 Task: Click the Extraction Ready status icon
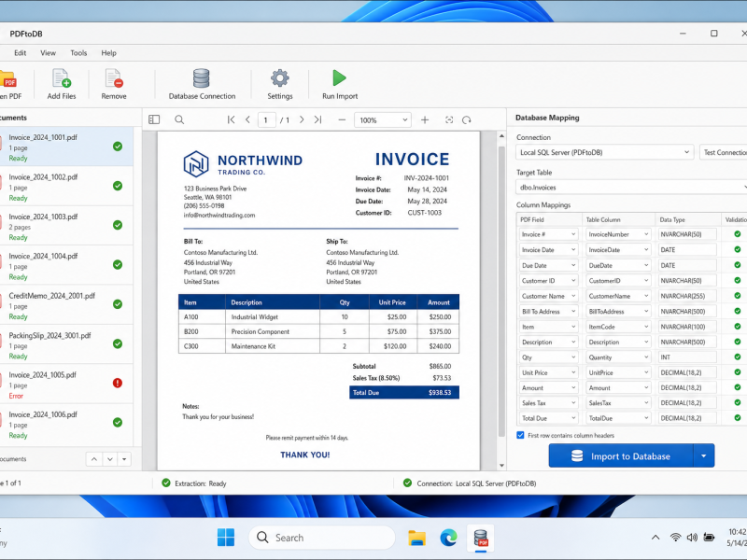click(166, 483)
